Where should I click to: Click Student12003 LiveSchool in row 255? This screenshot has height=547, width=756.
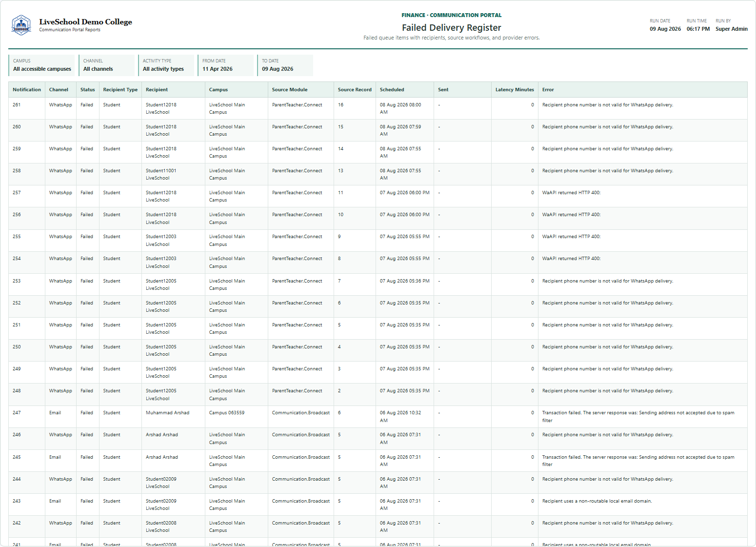point(161,241)
